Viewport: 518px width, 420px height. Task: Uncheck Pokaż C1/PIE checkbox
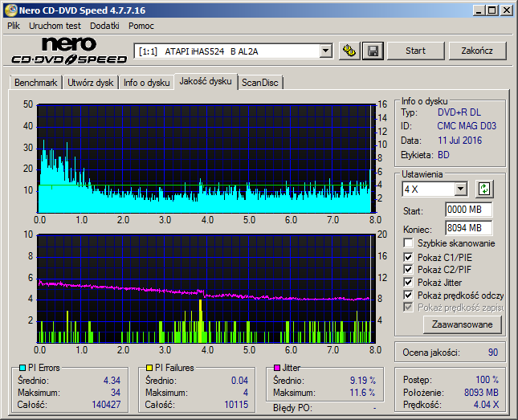coord(408,257)
